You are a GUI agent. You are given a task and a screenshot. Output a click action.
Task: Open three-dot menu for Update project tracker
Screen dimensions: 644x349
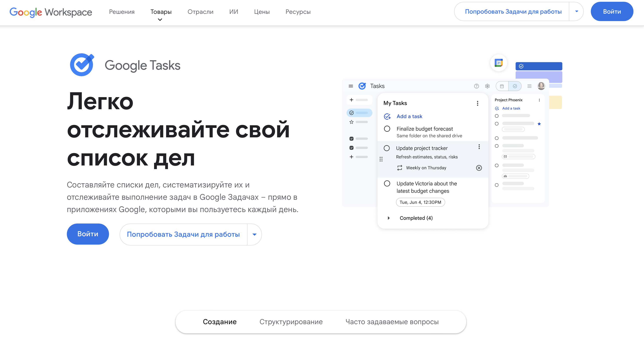pyautogui.click(x=479, y=147)
